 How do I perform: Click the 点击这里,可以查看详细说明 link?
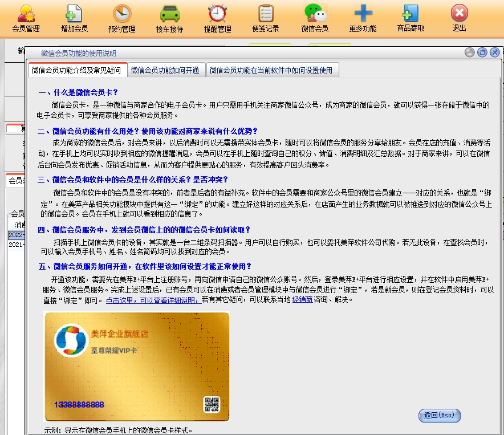click(152, 300)
